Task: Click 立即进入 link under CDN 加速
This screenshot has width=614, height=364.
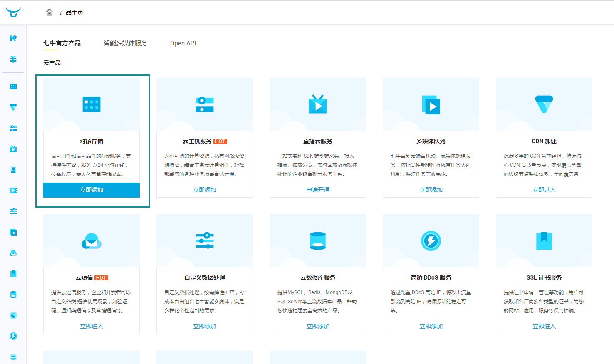Action: pos(544,190)
